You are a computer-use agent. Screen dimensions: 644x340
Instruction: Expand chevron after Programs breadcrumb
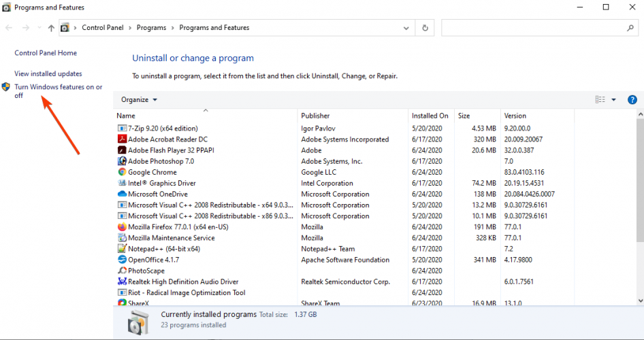(x=172, y=28)
